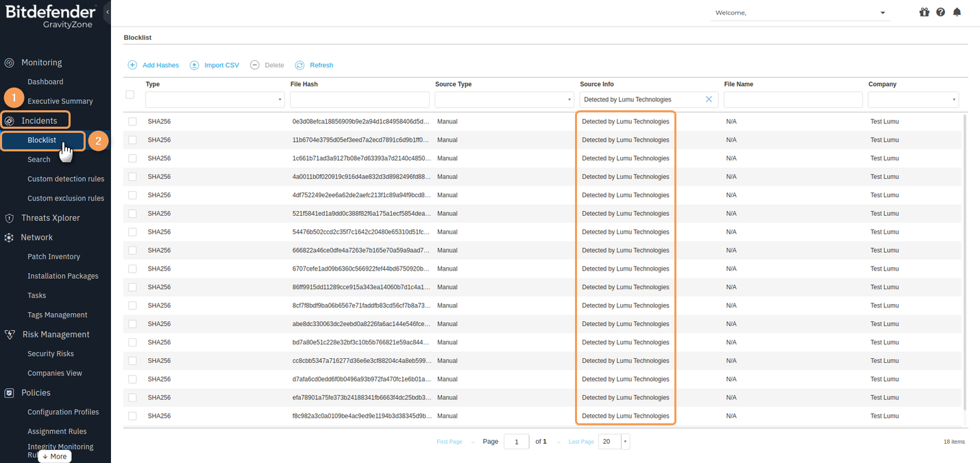Select the checkbox for hash 4a0011b0f020919c

point(132,177)
